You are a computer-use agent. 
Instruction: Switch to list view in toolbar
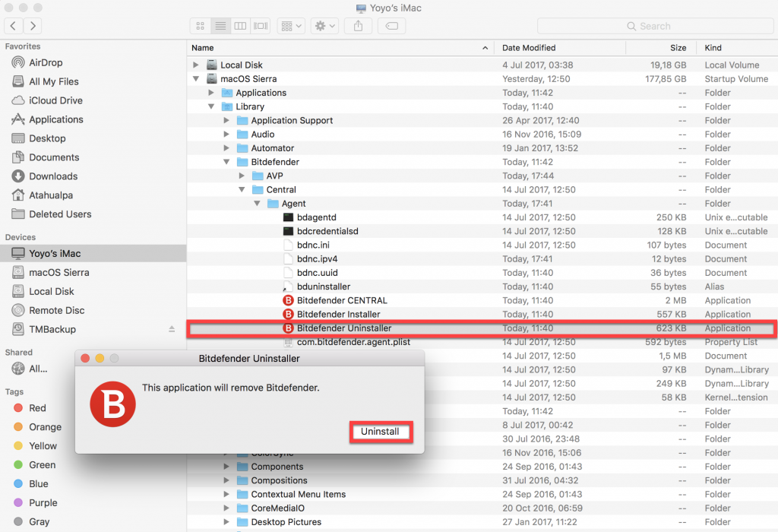(x=220, y=26)
